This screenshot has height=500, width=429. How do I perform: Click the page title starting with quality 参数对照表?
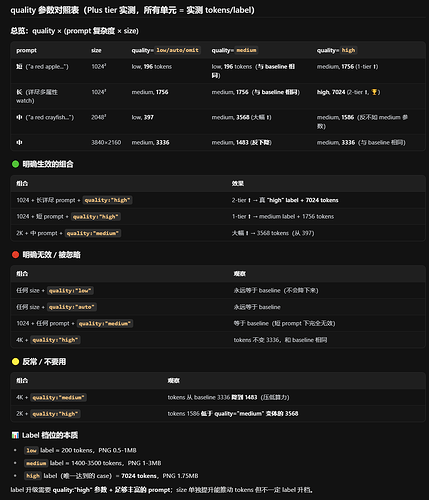(132, 10)
